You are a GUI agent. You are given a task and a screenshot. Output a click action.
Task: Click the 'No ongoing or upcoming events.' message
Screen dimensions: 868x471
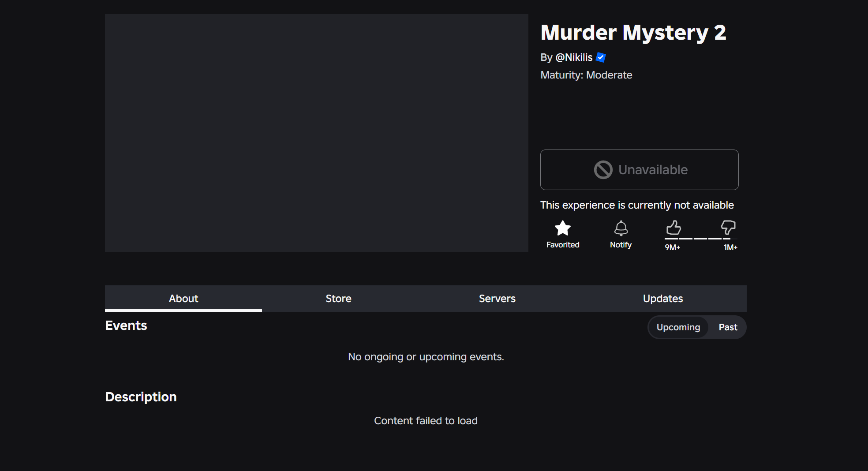426,357
